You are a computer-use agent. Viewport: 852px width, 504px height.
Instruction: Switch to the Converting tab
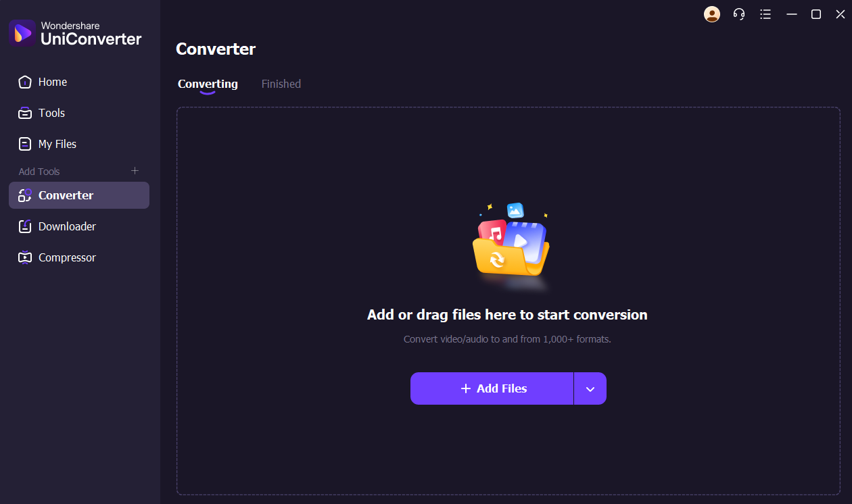(208, 84)
